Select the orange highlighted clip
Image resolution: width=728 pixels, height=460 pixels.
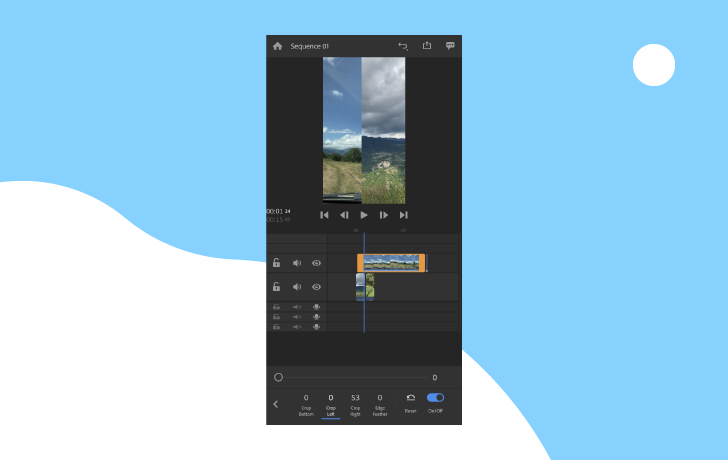click(391, 263)
